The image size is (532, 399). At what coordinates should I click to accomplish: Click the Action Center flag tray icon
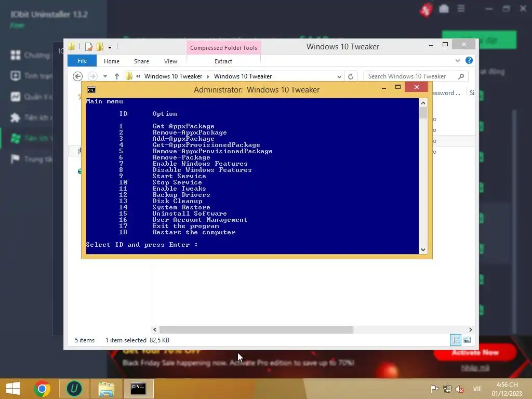point(434,389)
